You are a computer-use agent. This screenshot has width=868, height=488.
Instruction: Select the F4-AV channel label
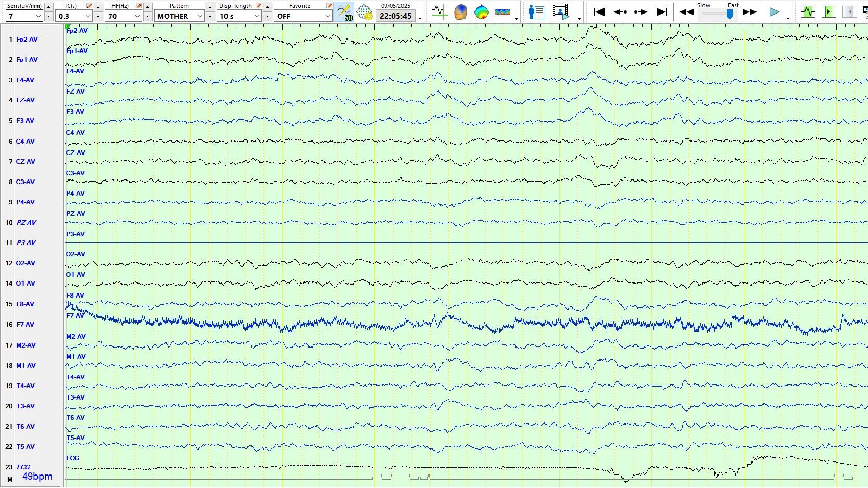[25, 80]
